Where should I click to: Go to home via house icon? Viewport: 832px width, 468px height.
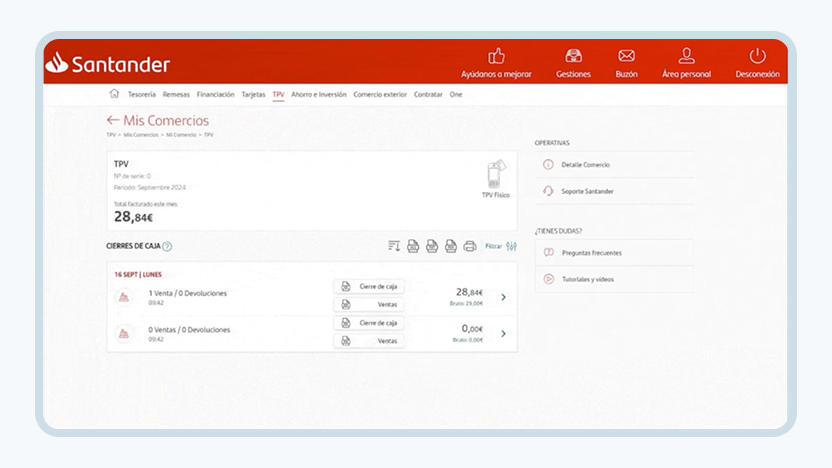[114, 94]
